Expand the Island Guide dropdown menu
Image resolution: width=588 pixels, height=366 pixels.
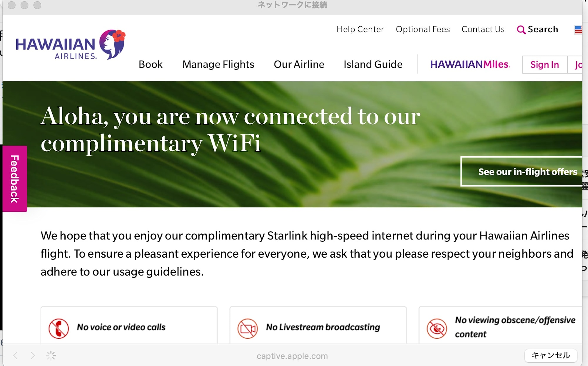click(372, 64)
